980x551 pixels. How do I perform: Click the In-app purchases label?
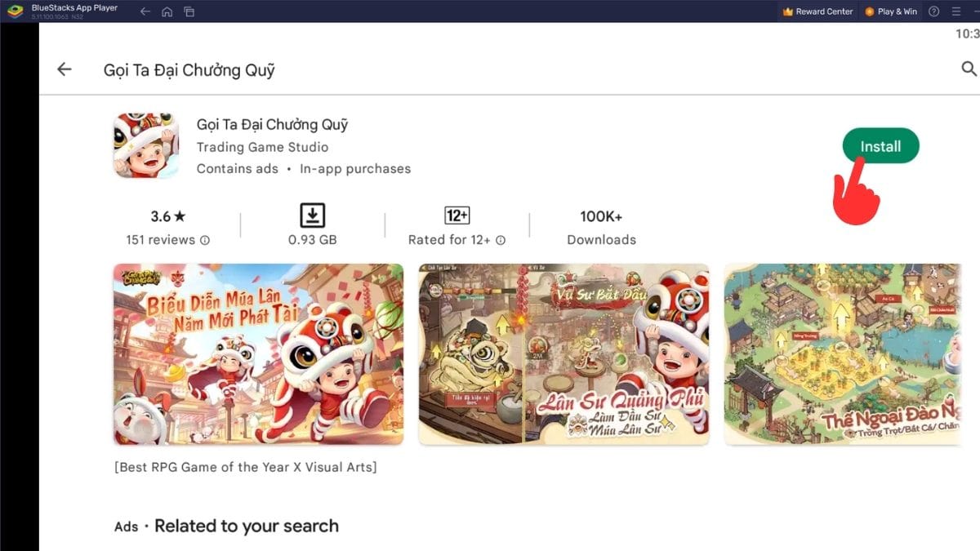[355, 169]
